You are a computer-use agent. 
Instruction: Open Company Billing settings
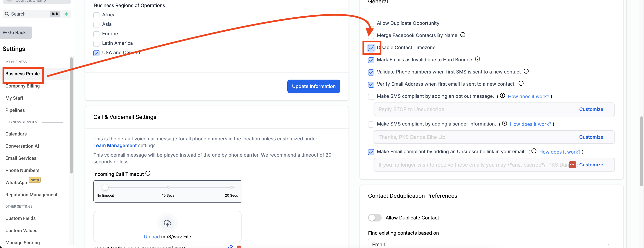pyautogui.click(x=22, y=86)
